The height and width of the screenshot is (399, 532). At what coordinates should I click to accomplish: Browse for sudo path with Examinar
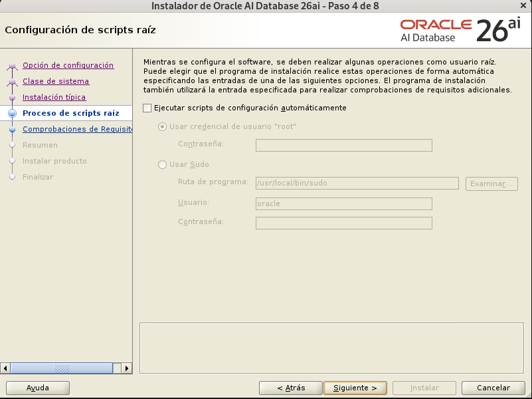tap(491, 184)
